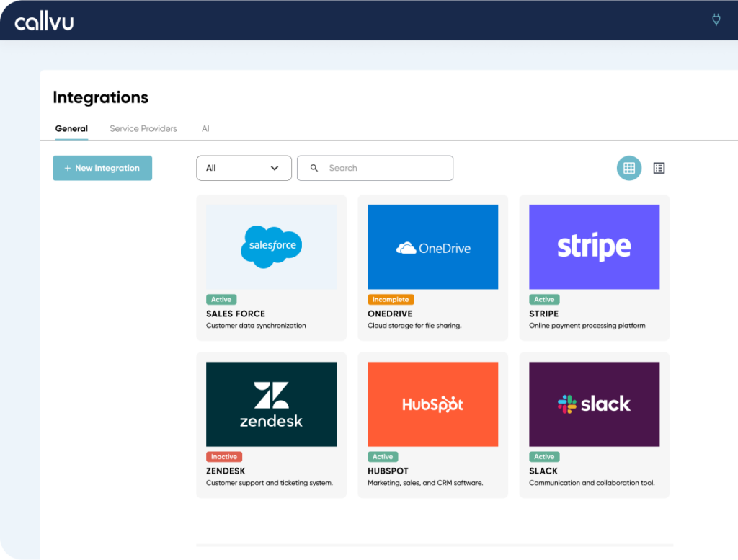Click the search magnifier icon
Screen dimensions: 738x560
[x=314, y=168]
